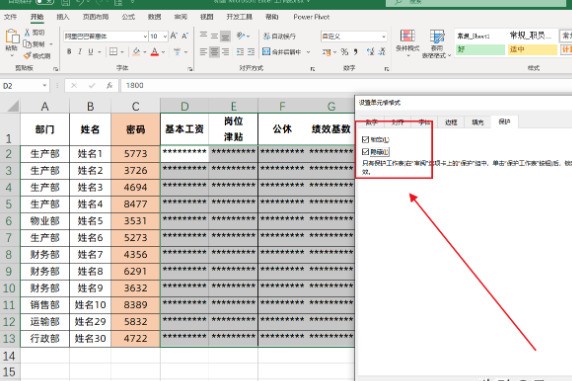The height and width of the screenshot is (381, 572).
Task: Switch to the Insert (插入) ribbon tab
Action: tap(63, 17)
